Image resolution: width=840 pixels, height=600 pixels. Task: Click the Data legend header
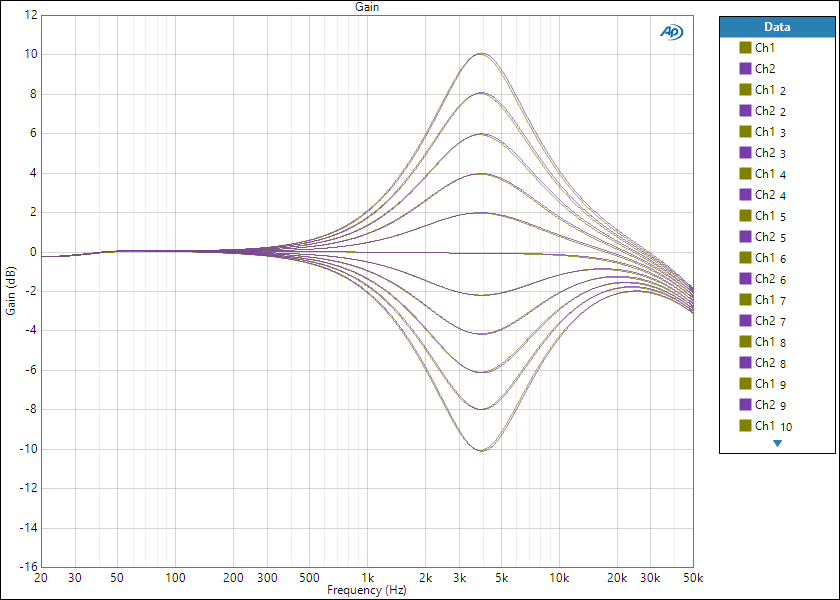777,27
